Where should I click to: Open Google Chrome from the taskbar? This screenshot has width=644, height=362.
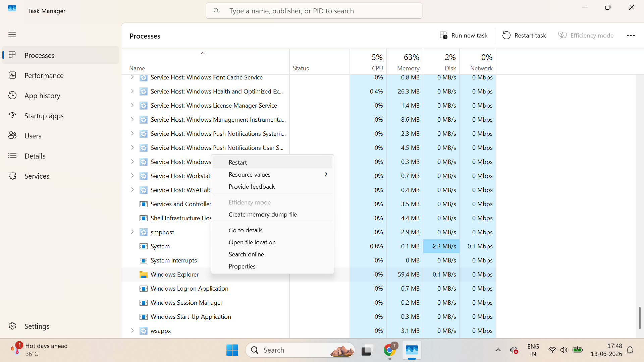point(390,350)
